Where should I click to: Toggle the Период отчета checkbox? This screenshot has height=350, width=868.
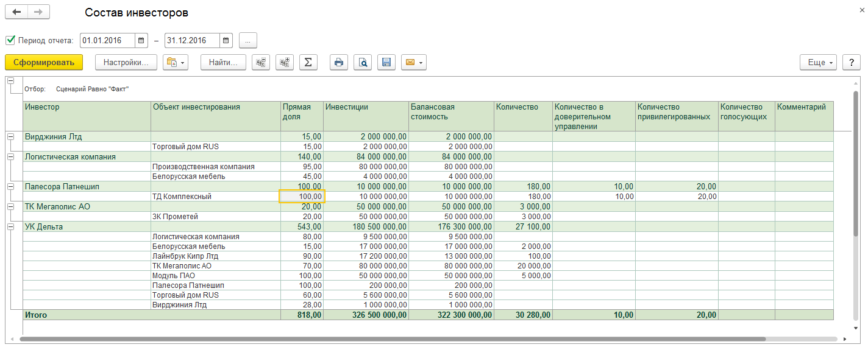click(x=10, y=41)
